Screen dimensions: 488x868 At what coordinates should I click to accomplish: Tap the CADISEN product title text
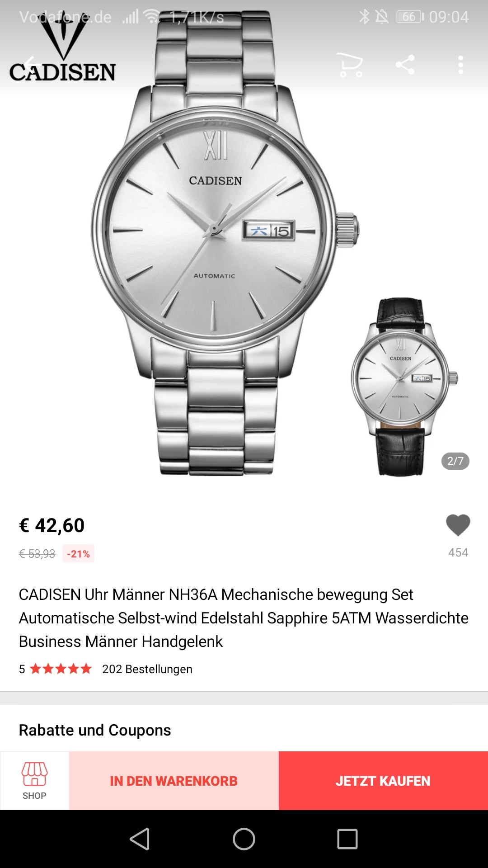point(244,618)
